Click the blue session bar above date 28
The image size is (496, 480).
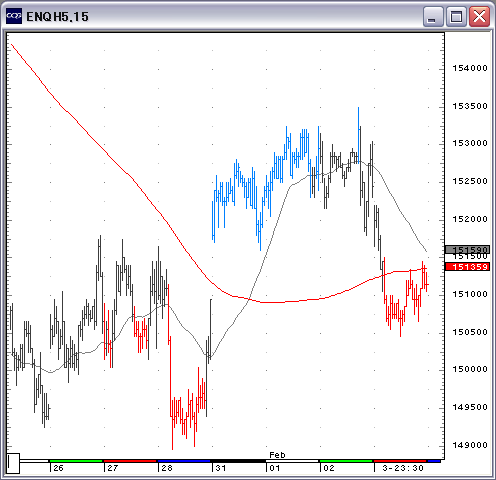pos(184,461)
